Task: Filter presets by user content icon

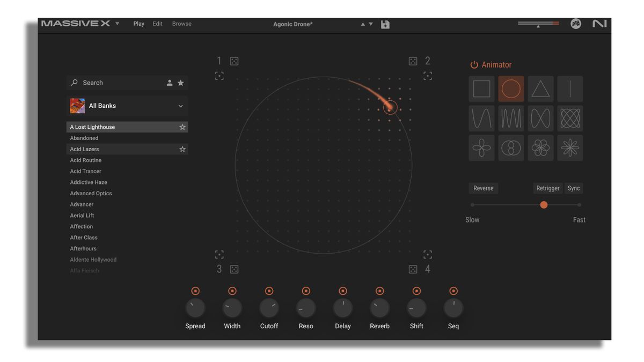Action: click(170, 83)
